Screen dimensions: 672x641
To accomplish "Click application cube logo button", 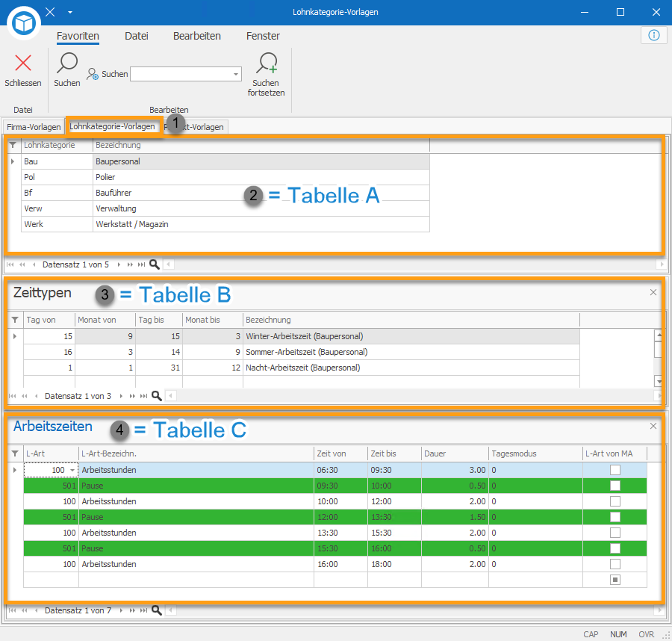I will pos(24,23).
